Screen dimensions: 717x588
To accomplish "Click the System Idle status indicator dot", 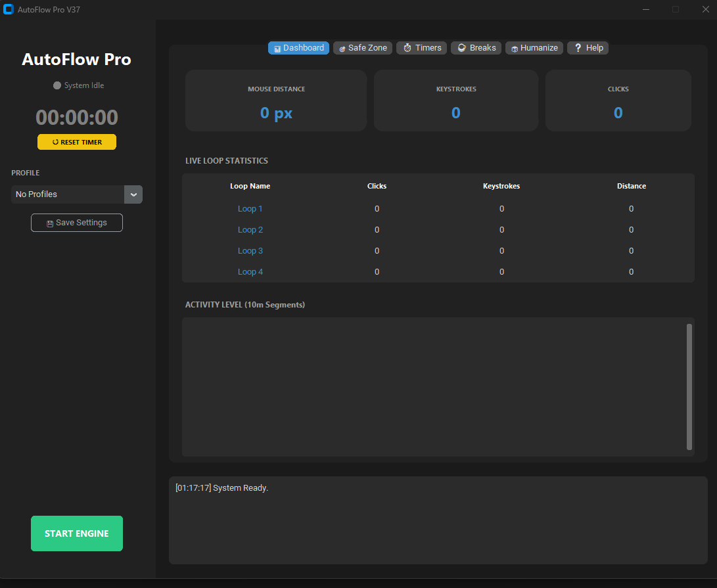I will 57,85.
